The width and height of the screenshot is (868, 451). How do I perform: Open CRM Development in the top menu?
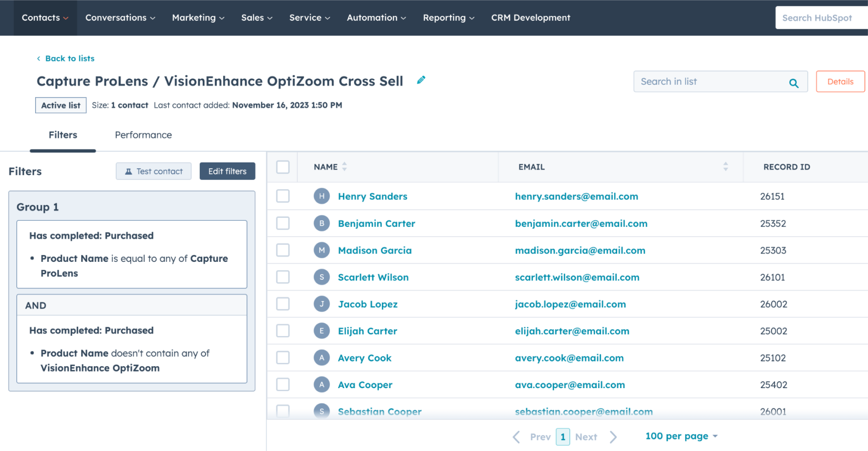click(x=530, y=18)
